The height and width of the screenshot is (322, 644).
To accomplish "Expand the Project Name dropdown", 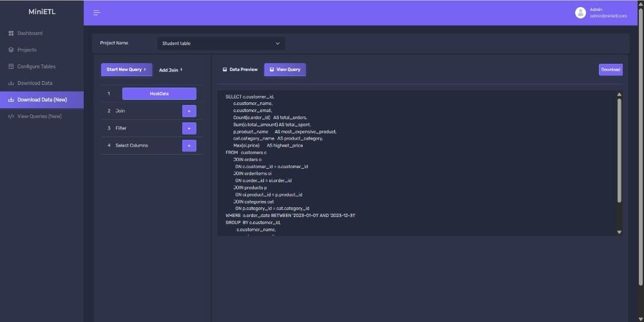I will [x=221, y=44].
